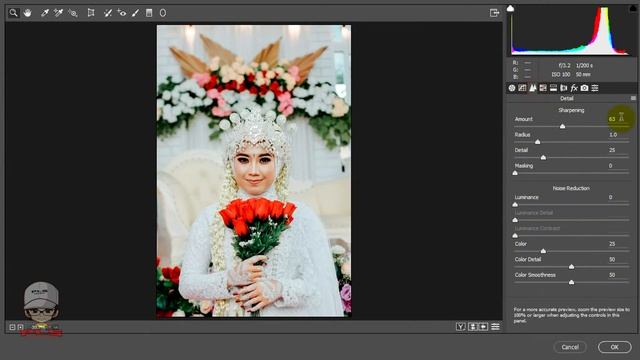Select the White Balance eyedropper tool

coord(45,13)
